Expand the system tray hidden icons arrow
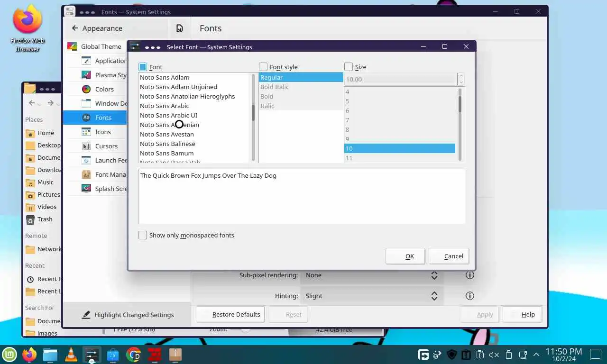The width and height of the screenshot is (607, 364). (x=536, y=355)
